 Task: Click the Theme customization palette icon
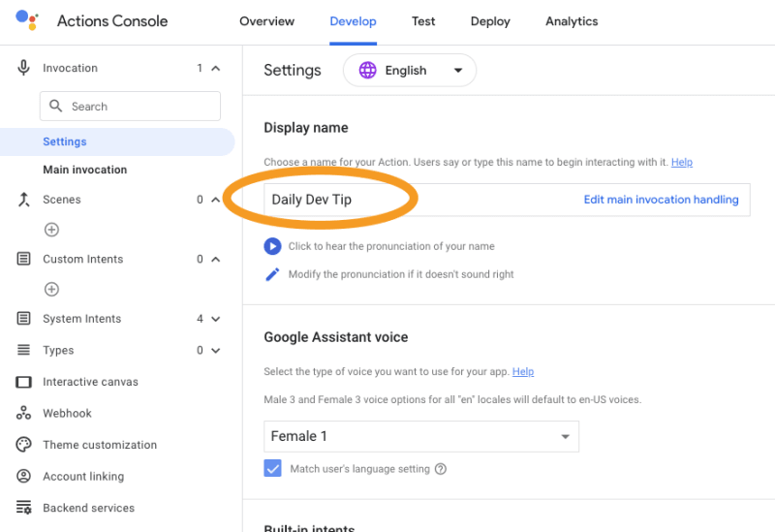click(23, 445)
